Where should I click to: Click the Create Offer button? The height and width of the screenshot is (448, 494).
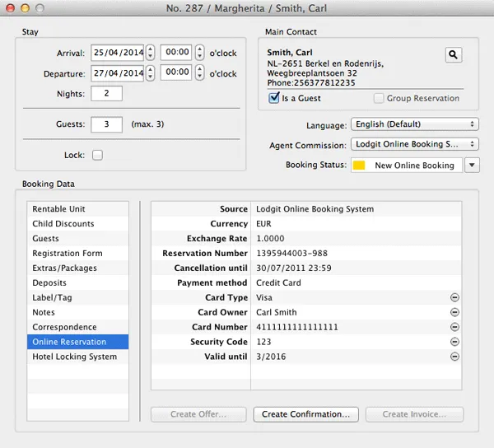pyautogui.click(x=198, y=414)
